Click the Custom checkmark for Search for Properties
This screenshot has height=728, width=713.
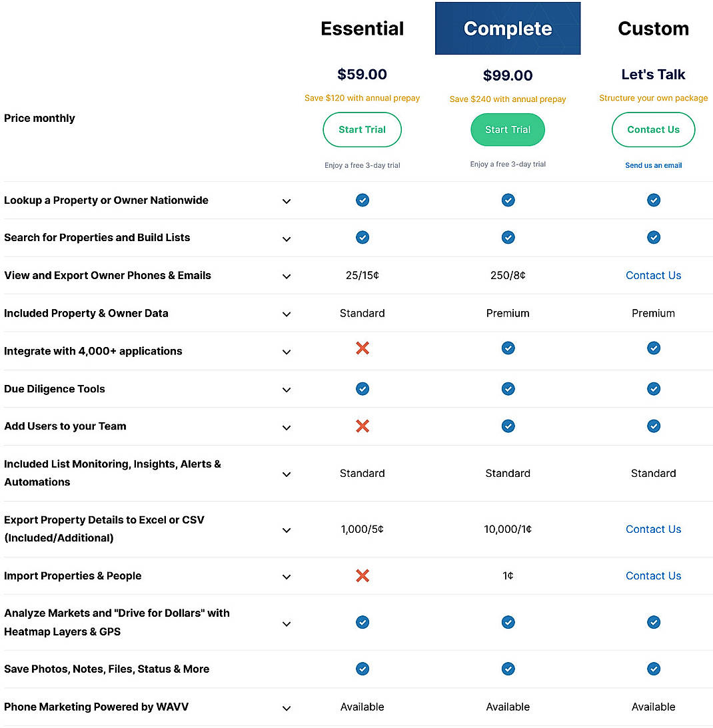pos(653,237)
